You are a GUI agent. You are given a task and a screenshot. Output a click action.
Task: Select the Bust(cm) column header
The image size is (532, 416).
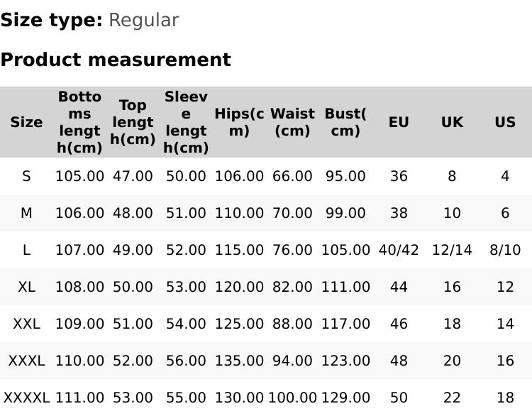[x=345, y=122]
